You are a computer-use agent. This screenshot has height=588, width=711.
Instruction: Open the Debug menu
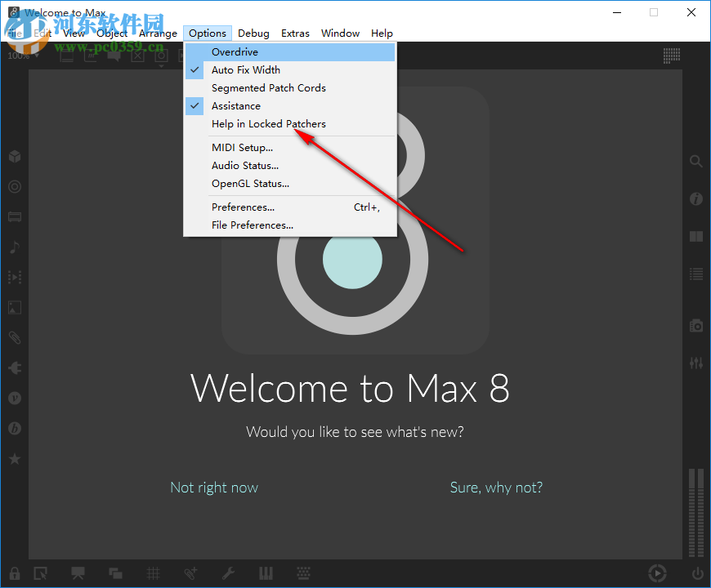(x=253, y=33)
